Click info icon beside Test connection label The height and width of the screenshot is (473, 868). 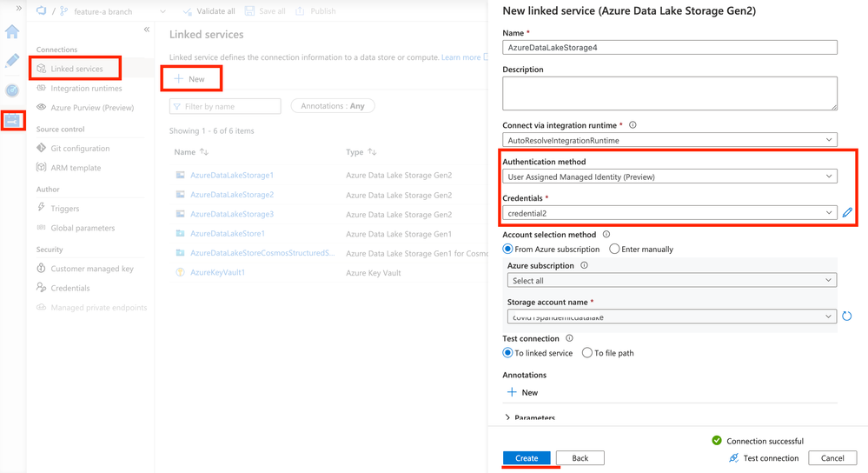coord(569,338)
